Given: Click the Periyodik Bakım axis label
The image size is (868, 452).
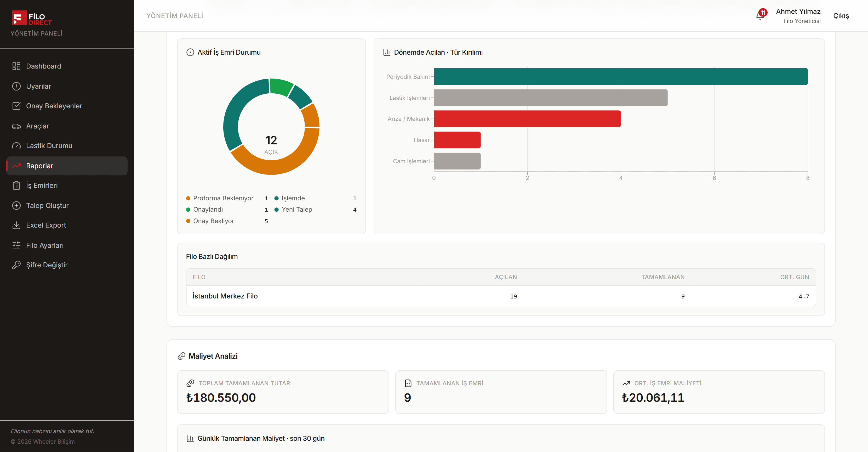Looking at the screenshot, I should click(408, 77).
